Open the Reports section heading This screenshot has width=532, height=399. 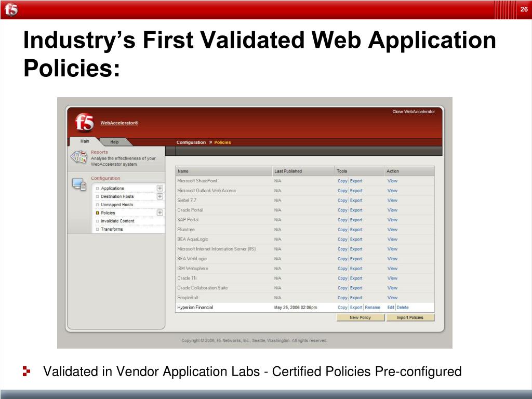pyautogui.click(x=99, y=152)
